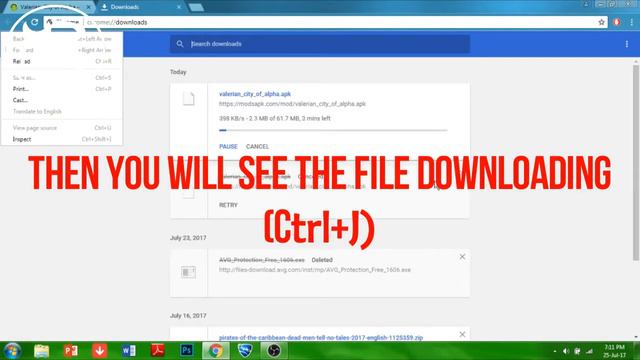The image size is (640, 360).
Task: Remove AVG_Protection_Free entry from list
Action: [462, 257]
